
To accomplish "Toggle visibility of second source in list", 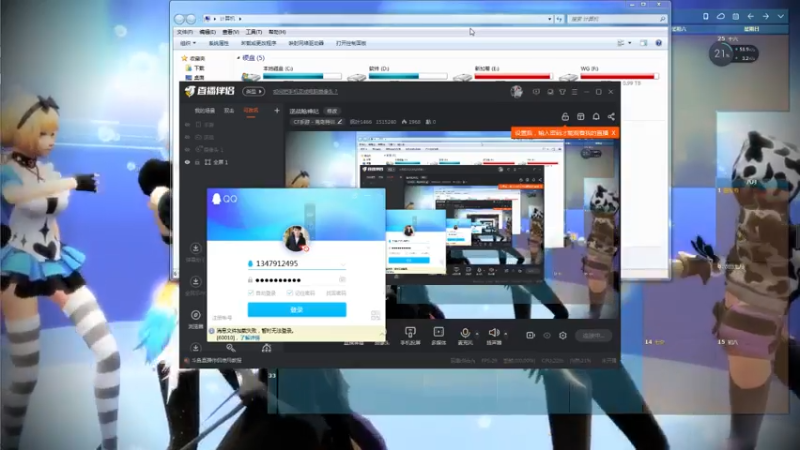I will click(187, 137).
